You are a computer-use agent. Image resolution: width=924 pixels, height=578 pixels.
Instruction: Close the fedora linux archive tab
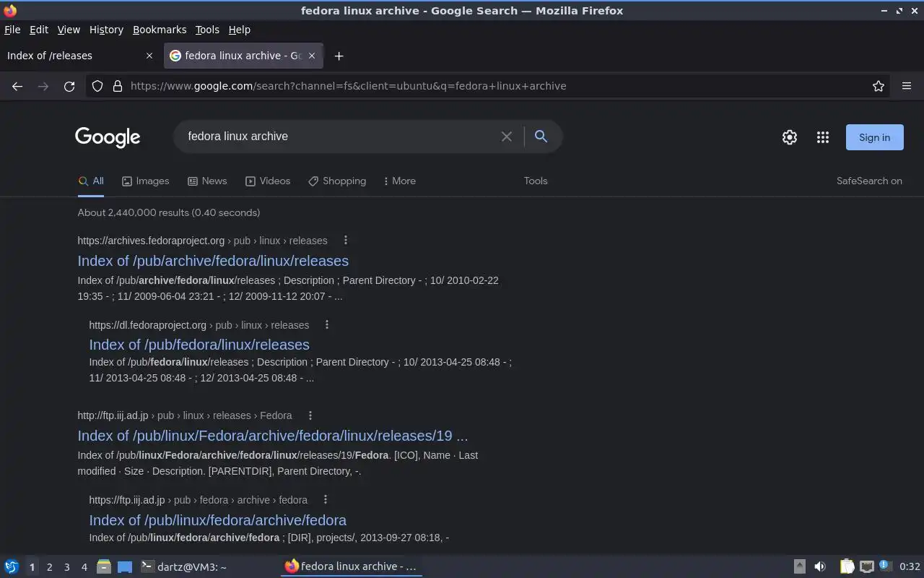coord(312,56)
